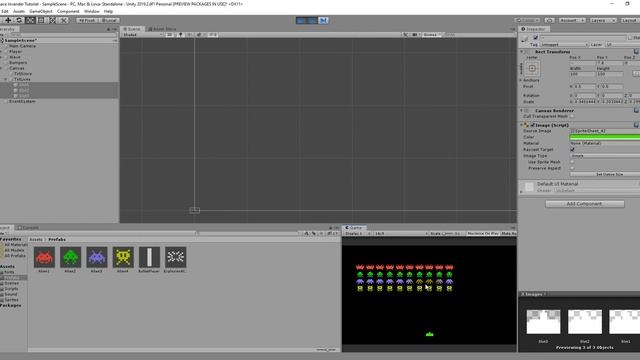
Task: Toggle the Image (Script) enabled checkbox
Action: pos(532,125)
